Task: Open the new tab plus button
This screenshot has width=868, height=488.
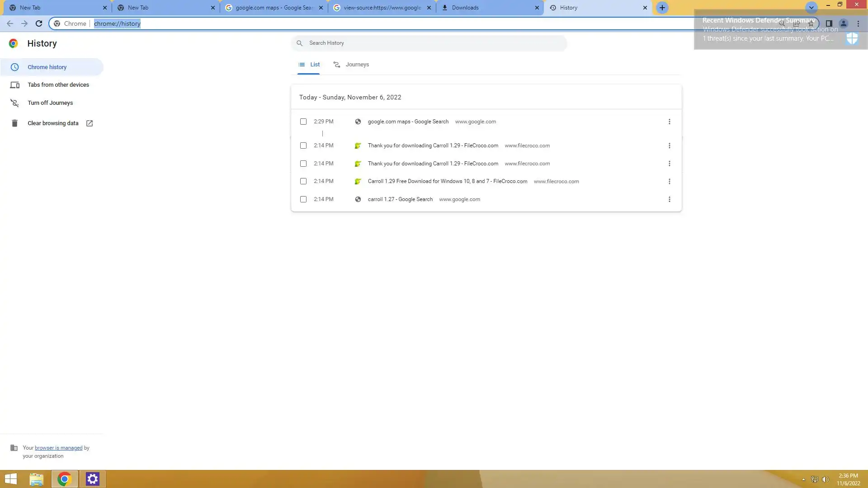Action: 662,8
